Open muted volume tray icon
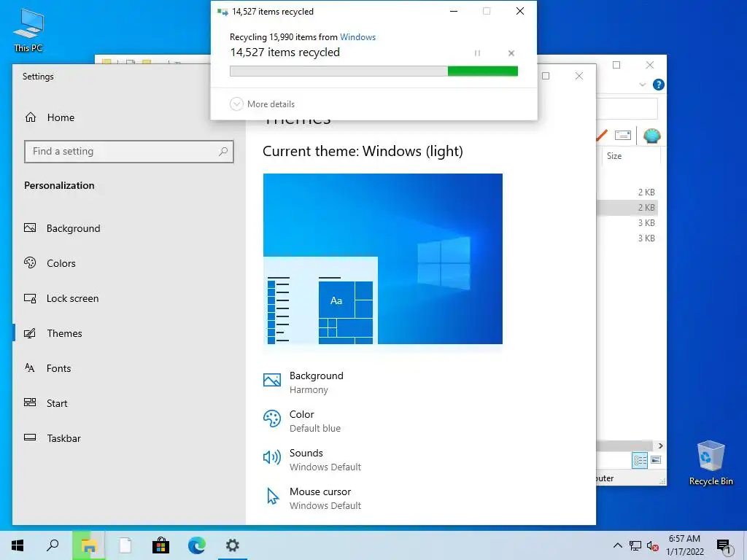The image size is (747, 560). (652, 546)
